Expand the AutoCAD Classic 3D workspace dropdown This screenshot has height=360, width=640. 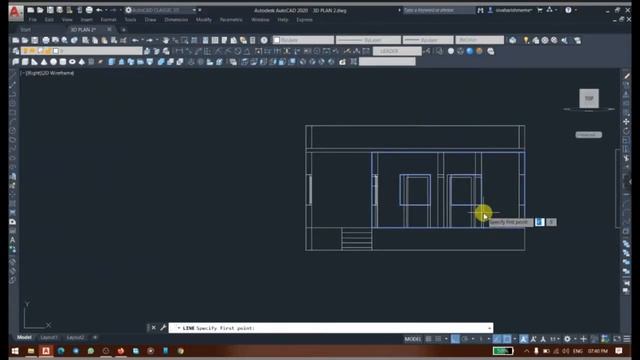pyautogui.click(x=194, y=10)
